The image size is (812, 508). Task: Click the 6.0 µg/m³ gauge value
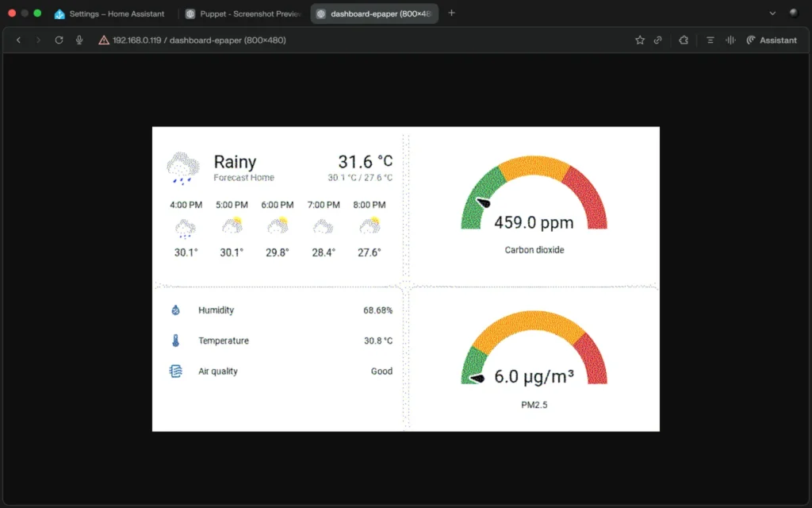[534, 376]
